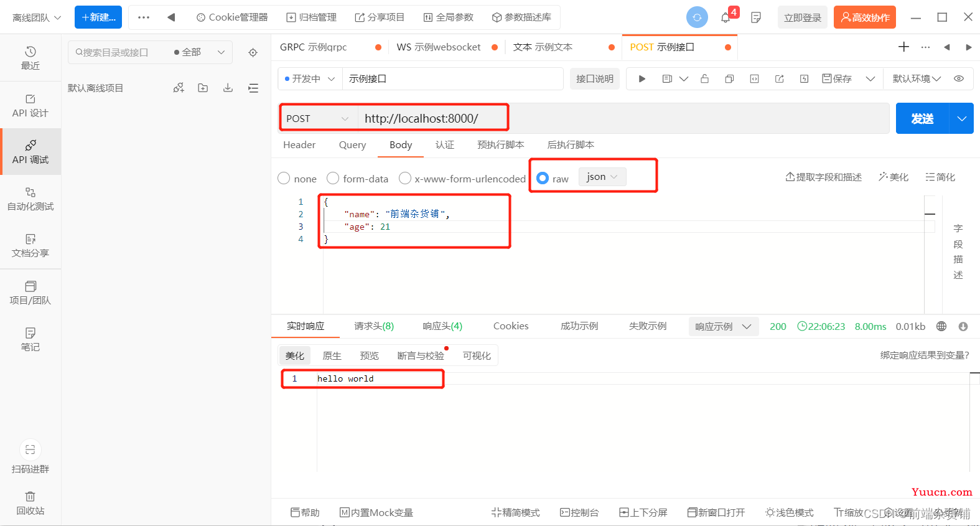Open Cookie管理器 from top toolbar
This screenshot has height=526, width=980.
(x=232, y=17)
